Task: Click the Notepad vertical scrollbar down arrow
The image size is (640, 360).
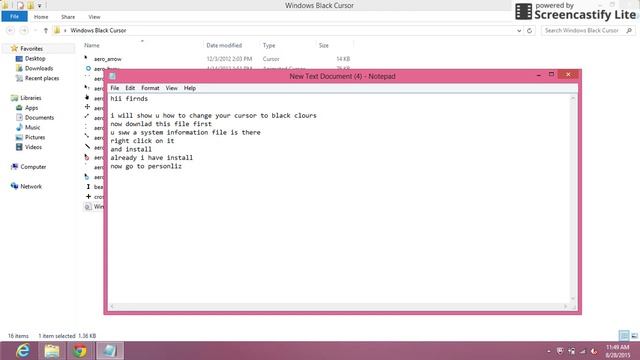Action: click(573, 298)
